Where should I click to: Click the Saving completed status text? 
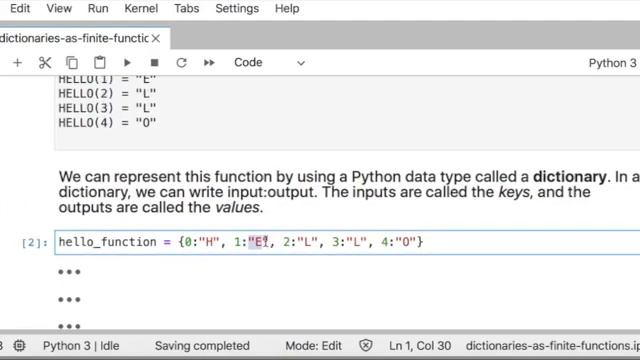202,346
